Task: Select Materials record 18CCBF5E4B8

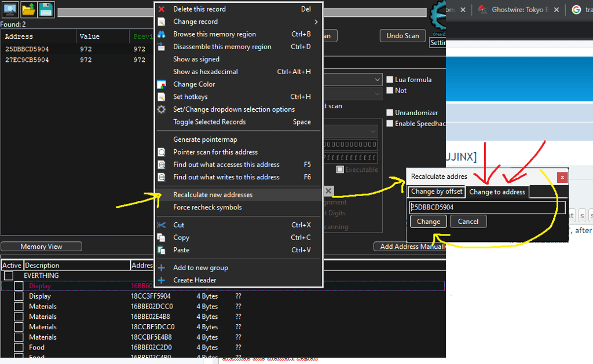Action: [223, 337]
